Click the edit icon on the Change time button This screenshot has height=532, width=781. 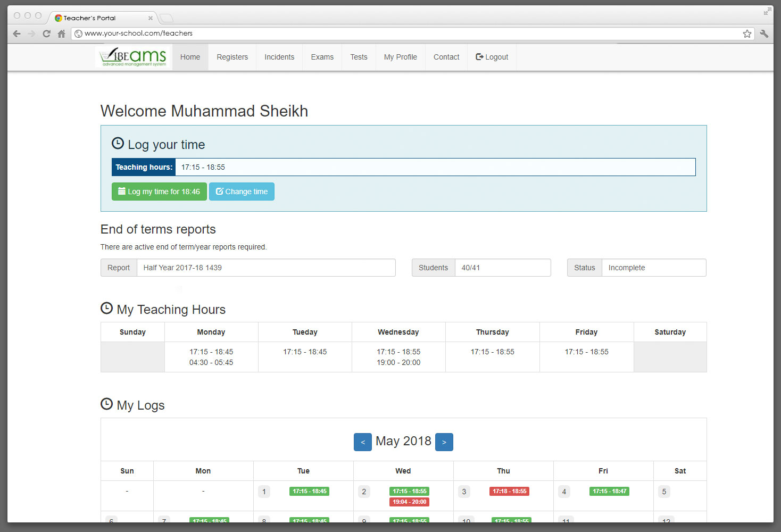pyautogui.click(x=219, y=192)
